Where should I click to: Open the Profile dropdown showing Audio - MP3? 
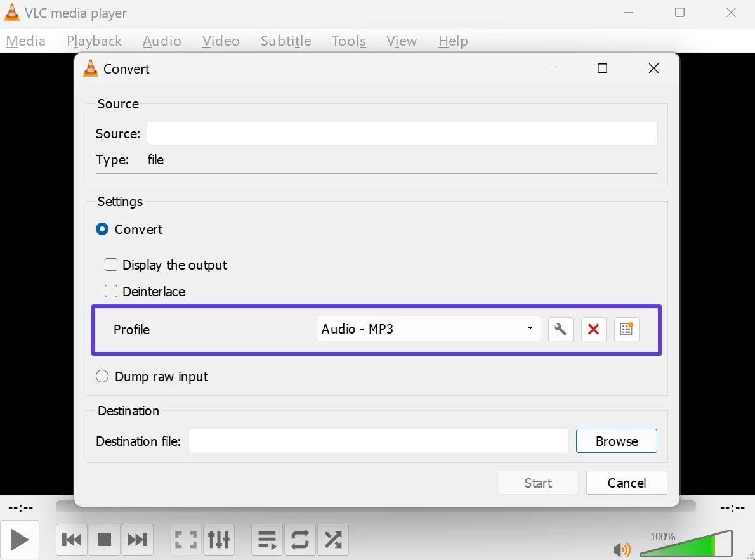(428, 329)
